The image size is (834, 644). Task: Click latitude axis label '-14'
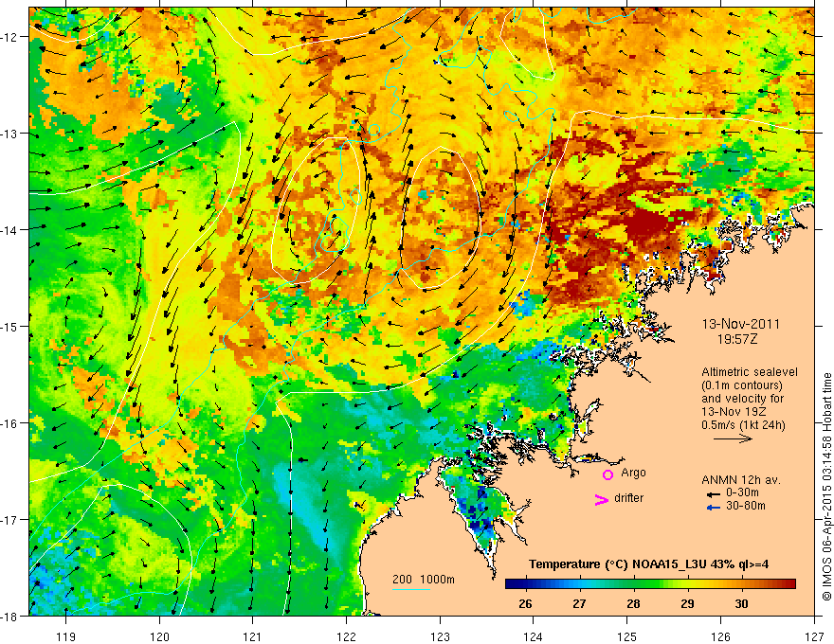(9, 230)
